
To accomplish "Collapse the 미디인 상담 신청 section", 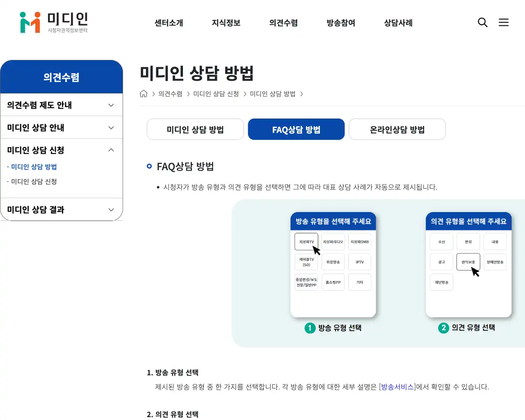I will coord(62,150).
